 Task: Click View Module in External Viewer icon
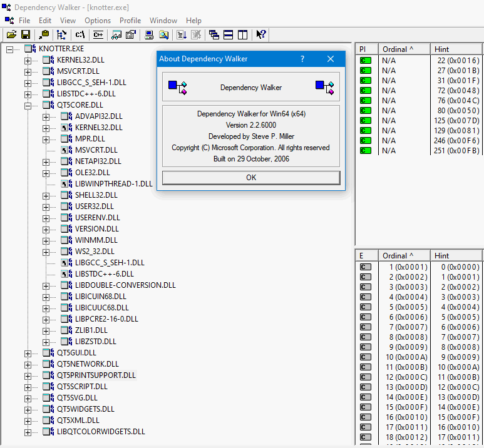click(x=116, y=34)
